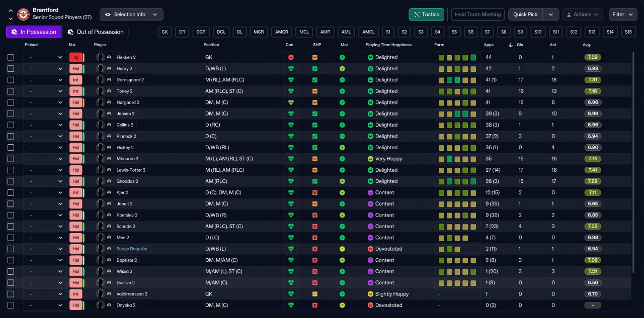Image resolution: width=644 pixels, height=318 pixels.
Task: Open the Selection Info dropdown
Action: 131,15
